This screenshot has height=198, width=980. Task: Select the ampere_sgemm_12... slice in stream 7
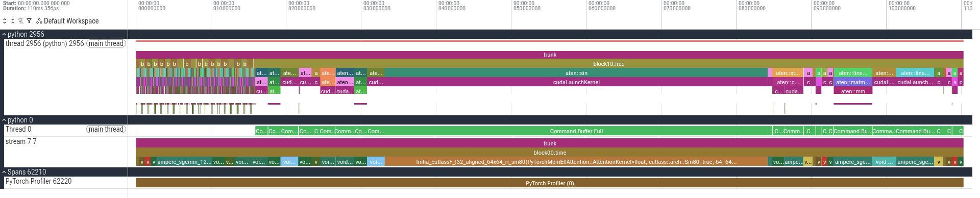click(184, 162)
